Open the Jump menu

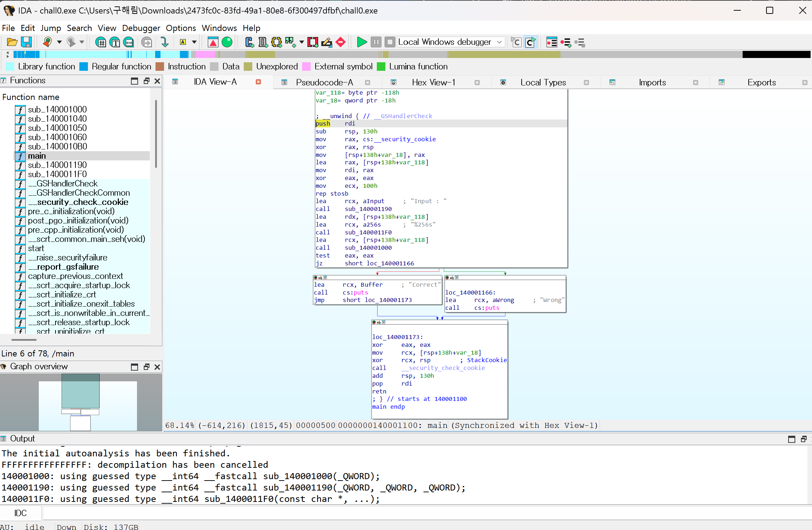[51, 28]
